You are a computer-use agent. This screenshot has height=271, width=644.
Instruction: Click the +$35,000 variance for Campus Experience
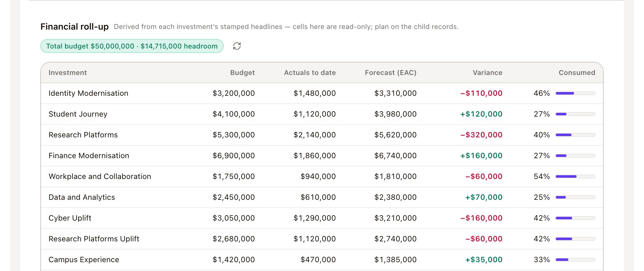tap(484, 260)
